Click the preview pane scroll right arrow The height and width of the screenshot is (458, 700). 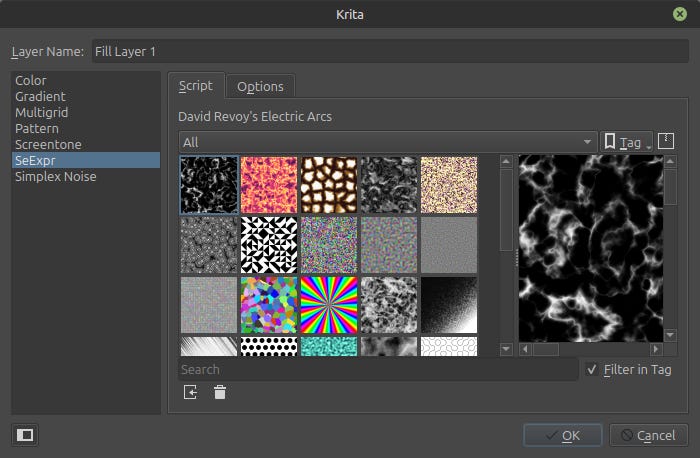pyautogui.click(x=656, y=349)
